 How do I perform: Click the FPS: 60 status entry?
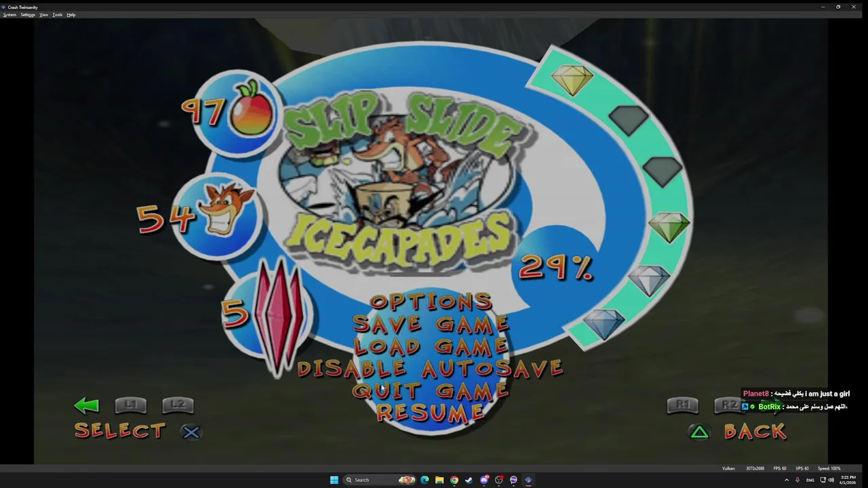click(x=780, y=468)
